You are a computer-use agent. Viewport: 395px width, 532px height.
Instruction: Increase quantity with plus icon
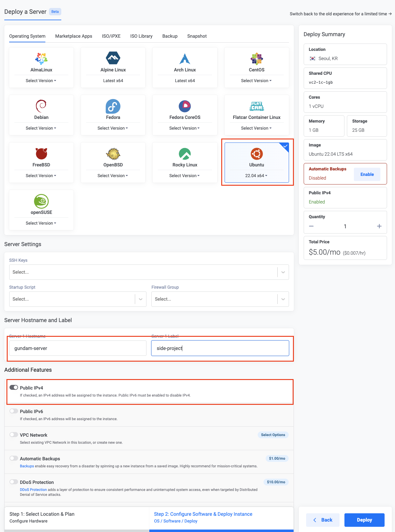click(379, 226)
